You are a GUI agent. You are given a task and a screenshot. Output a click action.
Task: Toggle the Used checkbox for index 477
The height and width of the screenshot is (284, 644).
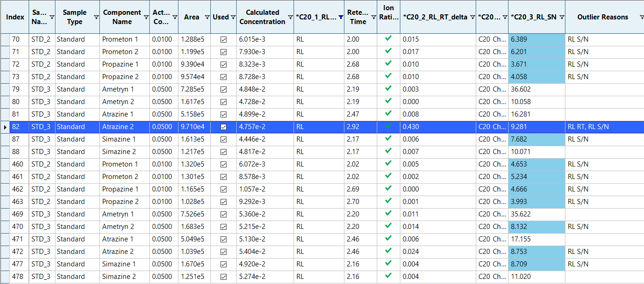tap(224, 264)
